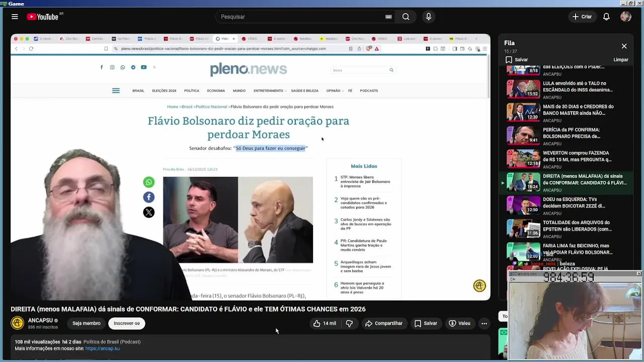Play queue video WEVERTON comprou FAZENDA
Screen dimensions: 644x362
(x=567, y=159)
